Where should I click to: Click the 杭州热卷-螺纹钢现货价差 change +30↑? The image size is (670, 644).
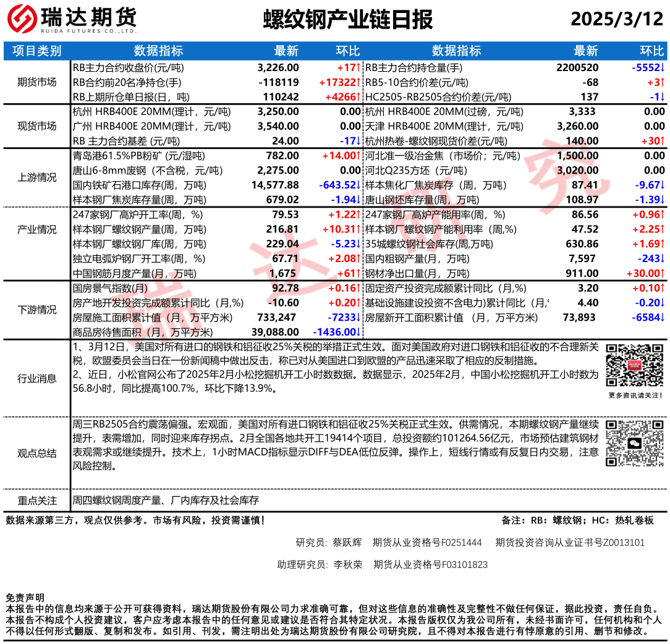(x=653, y=141)
